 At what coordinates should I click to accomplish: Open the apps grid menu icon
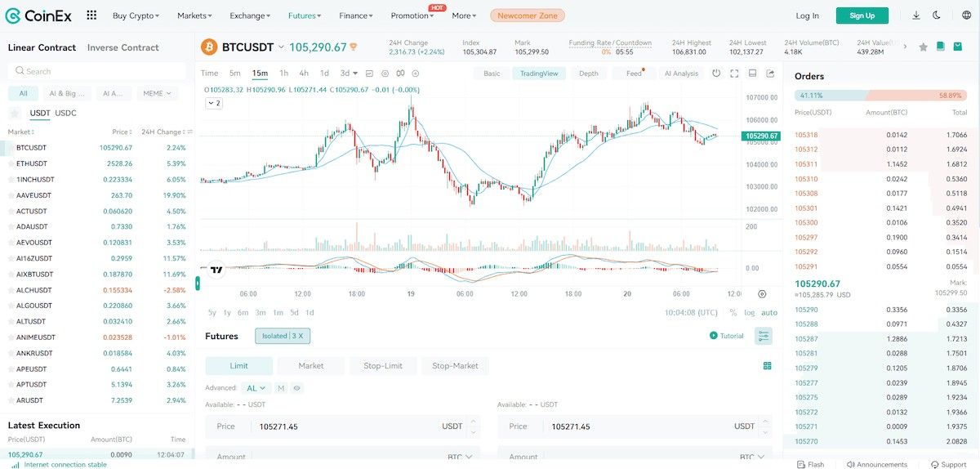[91, 15]
